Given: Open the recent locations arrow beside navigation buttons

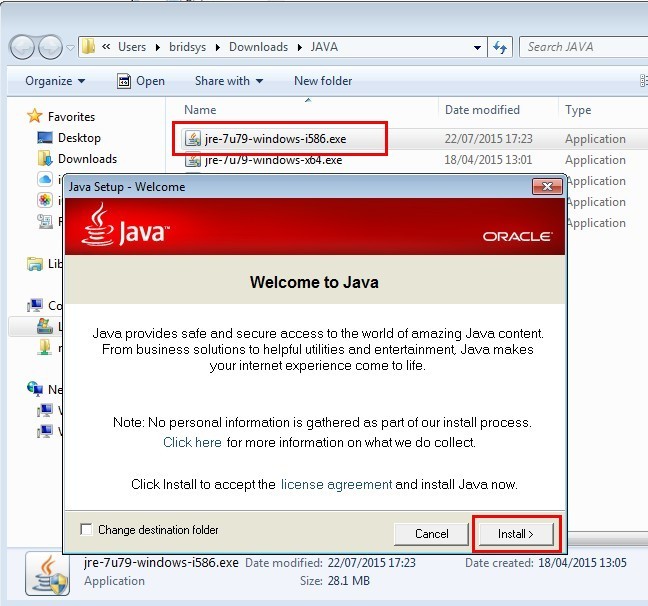Looking at the screenshot, I should coord(70,48).
